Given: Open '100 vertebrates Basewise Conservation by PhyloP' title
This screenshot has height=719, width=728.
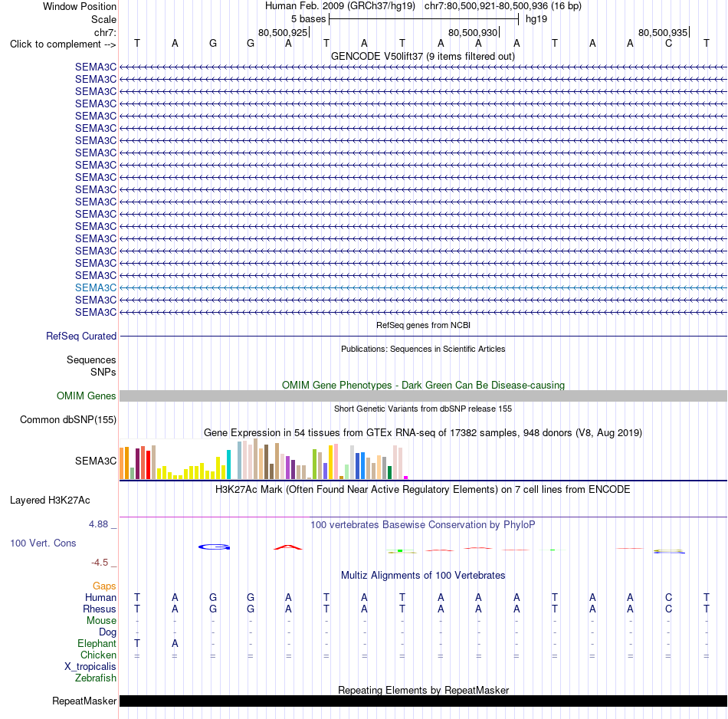Looking at the screenshot, I should click(423, 524).
